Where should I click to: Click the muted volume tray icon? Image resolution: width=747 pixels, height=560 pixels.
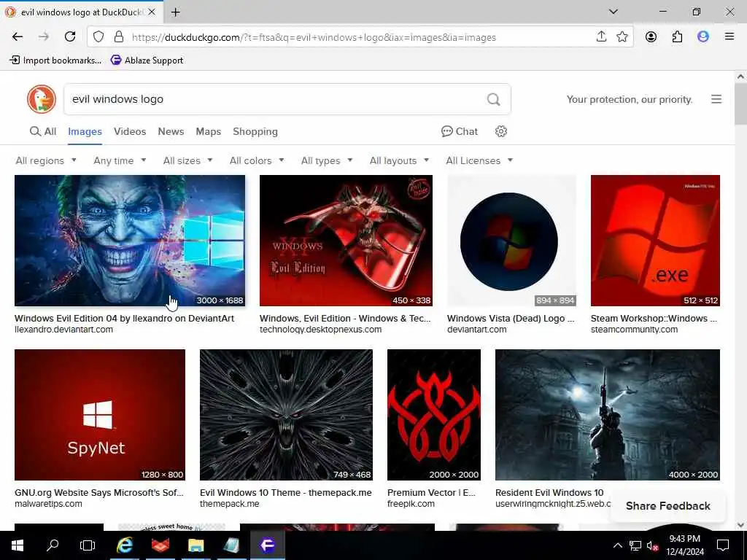click(x=652, y=545)
